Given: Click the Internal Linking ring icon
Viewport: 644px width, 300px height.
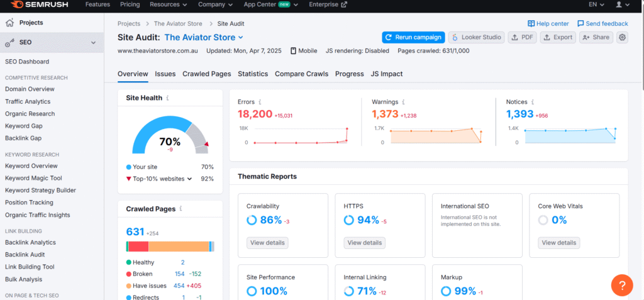Looking at the screenshot, I should pyautogui.click(x=348, y=291).
